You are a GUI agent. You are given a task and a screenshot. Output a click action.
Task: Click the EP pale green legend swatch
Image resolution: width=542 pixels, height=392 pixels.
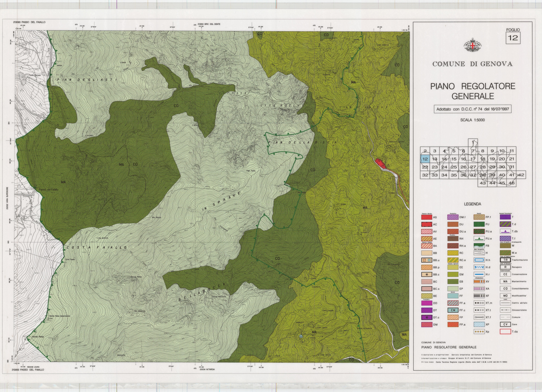(453, 289)
